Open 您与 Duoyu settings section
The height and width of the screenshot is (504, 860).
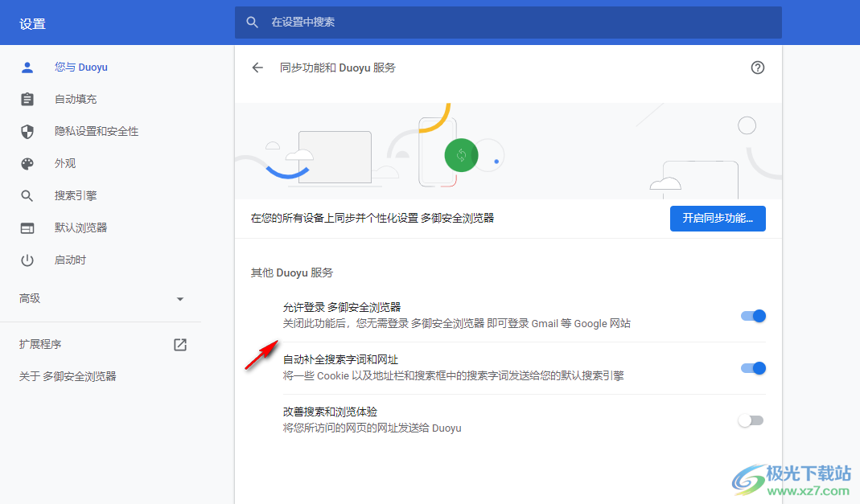tap(80, 68)
